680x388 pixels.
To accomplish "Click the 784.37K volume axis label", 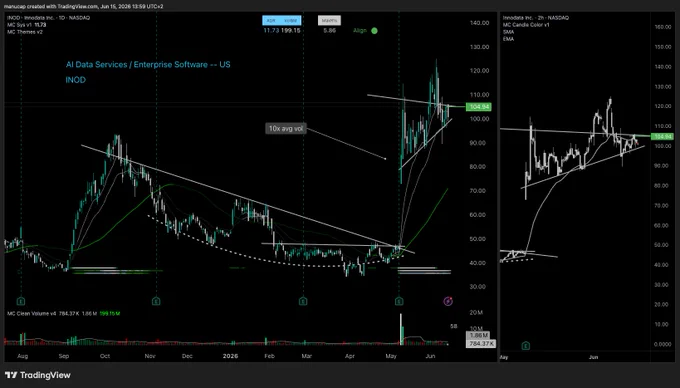I will (481, 343).
